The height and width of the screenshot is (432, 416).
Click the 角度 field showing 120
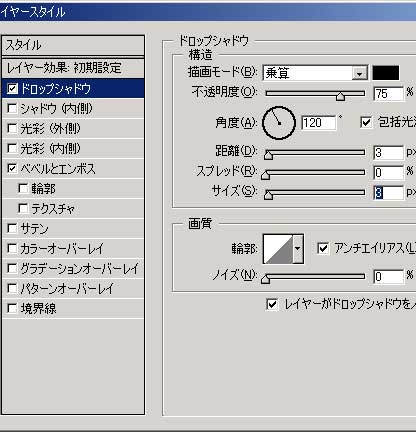(319, 123)
